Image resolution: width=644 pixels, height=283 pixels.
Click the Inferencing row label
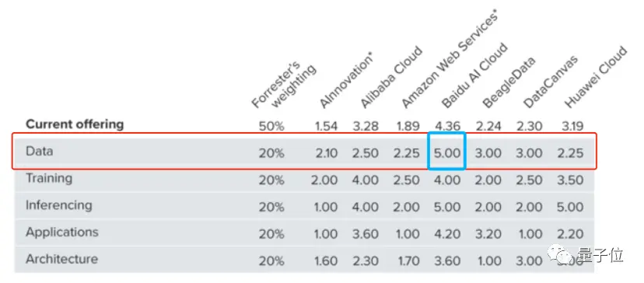pos(59,205)
